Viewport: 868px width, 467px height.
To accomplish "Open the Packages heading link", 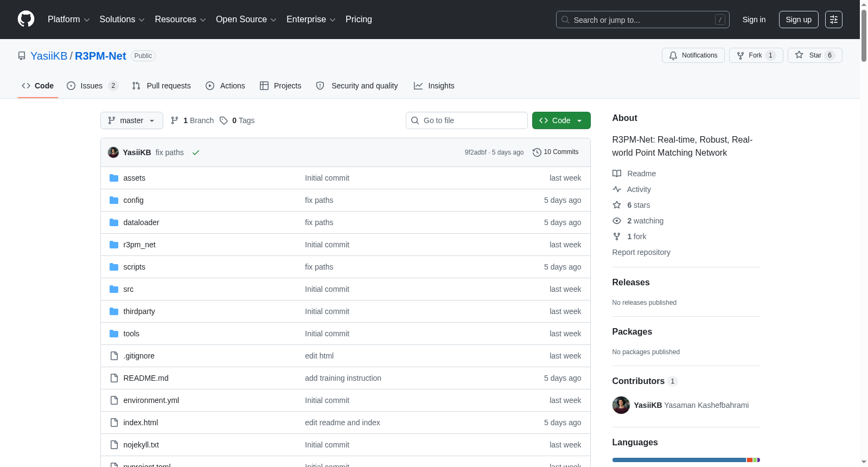I will [x=632, y=331].
